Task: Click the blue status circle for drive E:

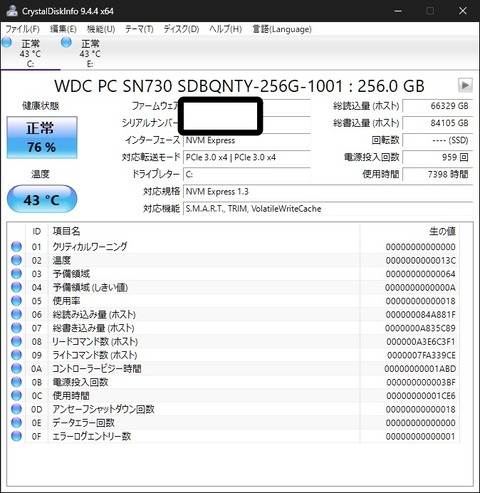Action: 66,43
